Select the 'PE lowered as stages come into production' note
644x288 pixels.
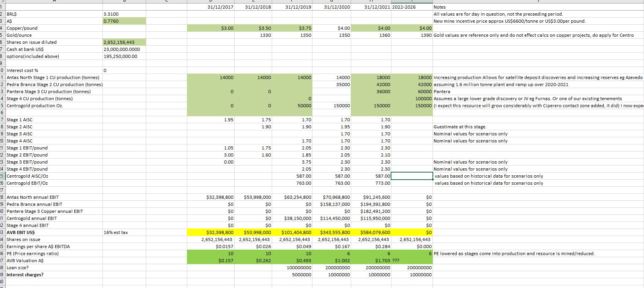pyautogui.click(x=514, y=254)
